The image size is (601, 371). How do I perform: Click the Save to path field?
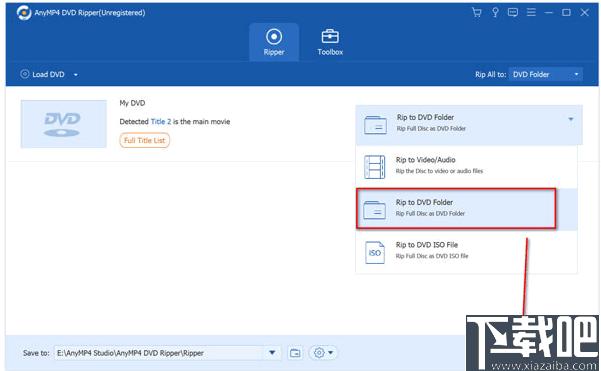[159, 353]
